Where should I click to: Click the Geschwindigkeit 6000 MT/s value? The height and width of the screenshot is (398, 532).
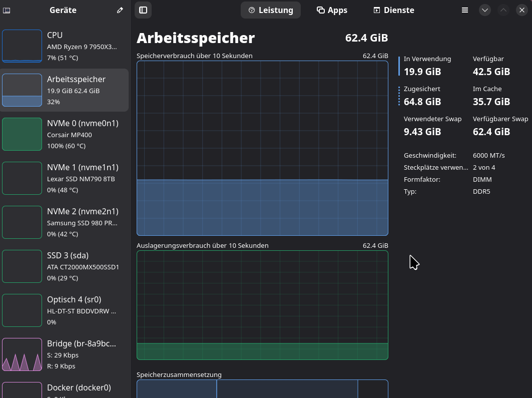(x=489, y=155)
